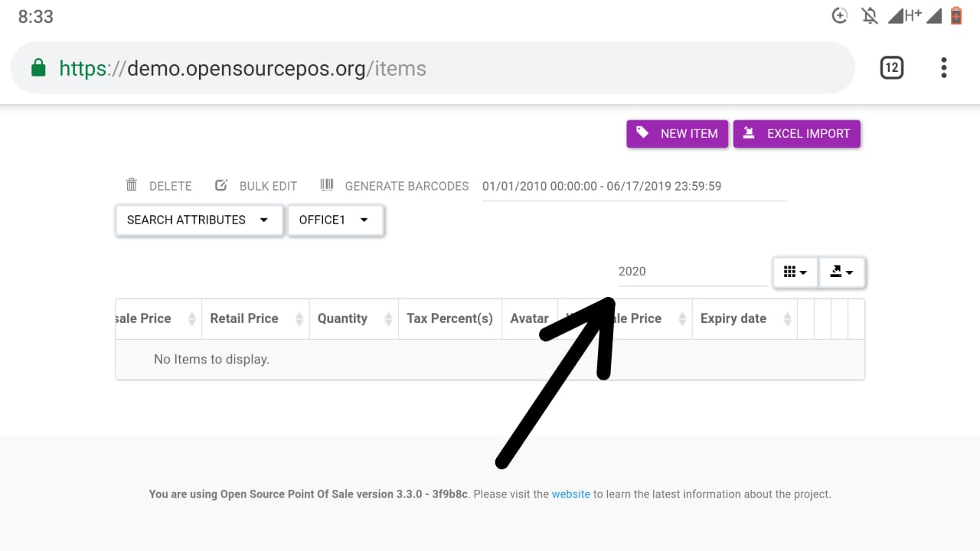The image size is (980, 551).
Task: Click the barcode icon beside Generate Barcodes
Action: click(x=327, y=184)
